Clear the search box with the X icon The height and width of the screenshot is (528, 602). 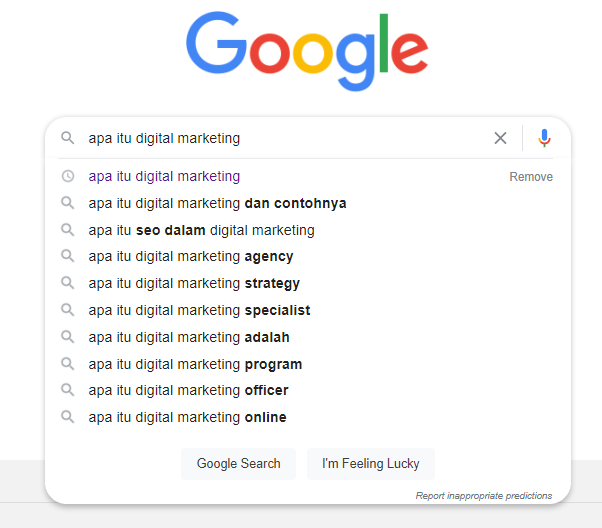click(x=500, y=138)
